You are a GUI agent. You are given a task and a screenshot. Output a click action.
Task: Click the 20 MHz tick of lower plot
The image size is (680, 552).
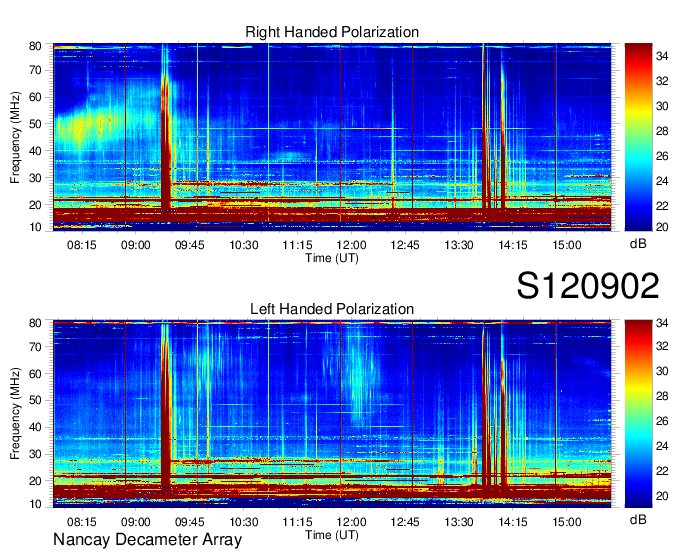coord(35,481)
